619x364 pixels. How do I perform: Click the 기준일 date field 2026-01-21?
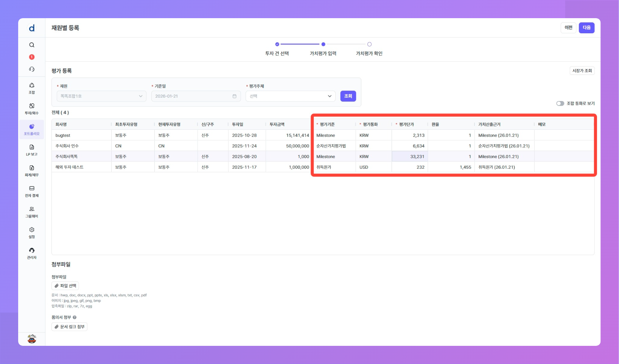[196, 96]
